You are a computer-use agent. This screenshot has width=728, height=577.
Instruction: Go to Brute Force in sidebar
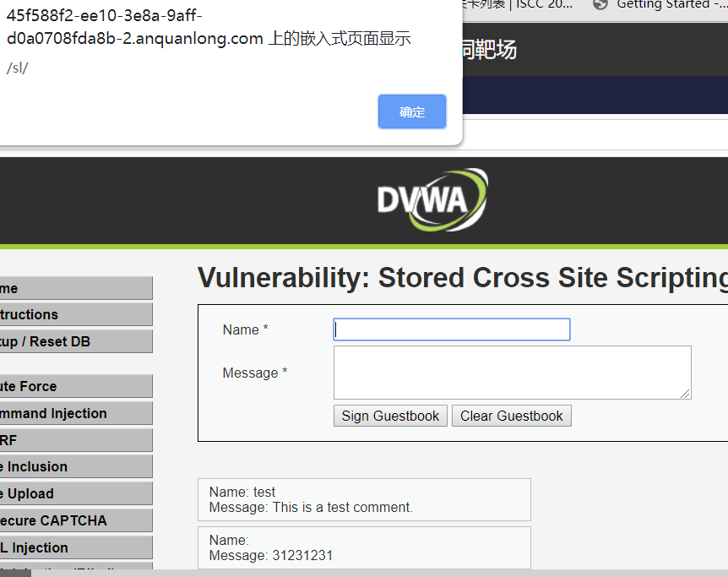pos(76,386)
